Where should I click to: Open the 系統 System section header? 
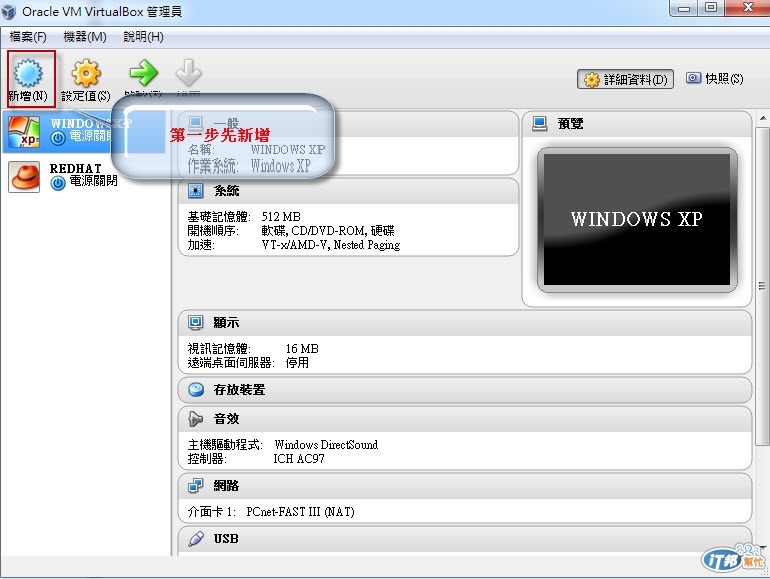(348, 191)
